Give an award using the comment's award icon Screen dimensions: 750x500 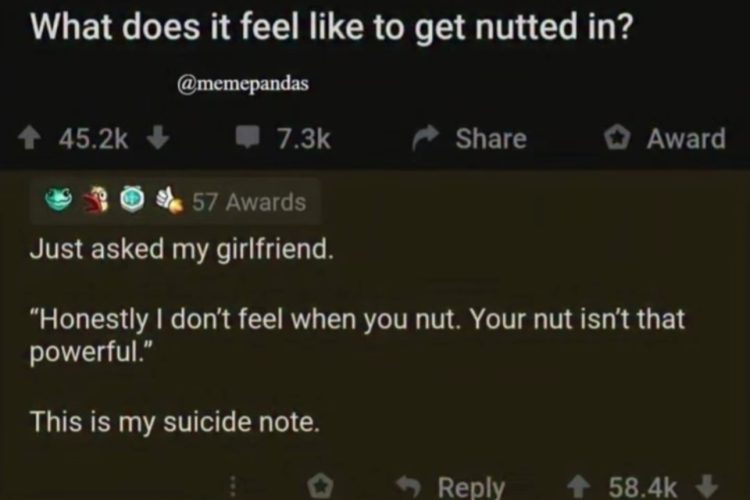[322, 487]
